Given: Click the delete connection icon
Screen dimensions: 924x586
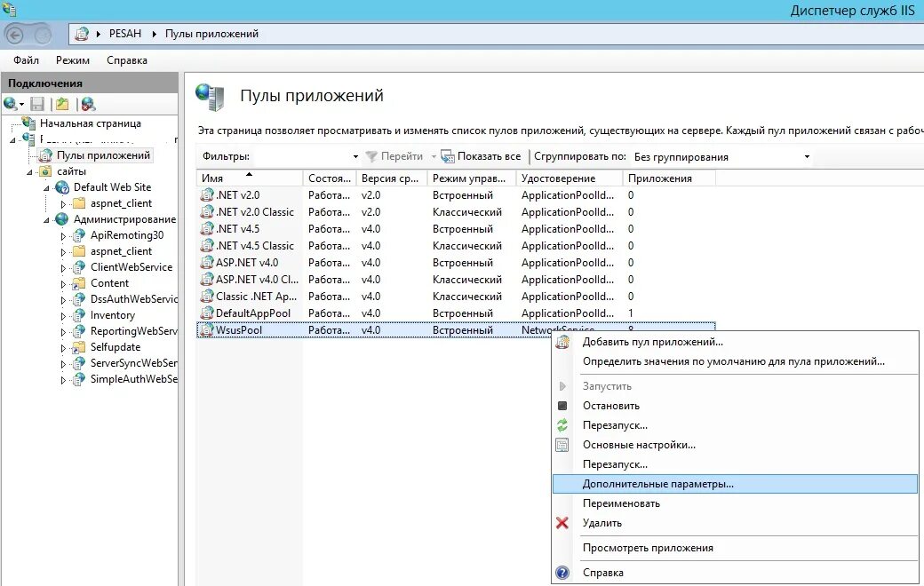Looking at the screenshot, I should (x=88, y=104).
